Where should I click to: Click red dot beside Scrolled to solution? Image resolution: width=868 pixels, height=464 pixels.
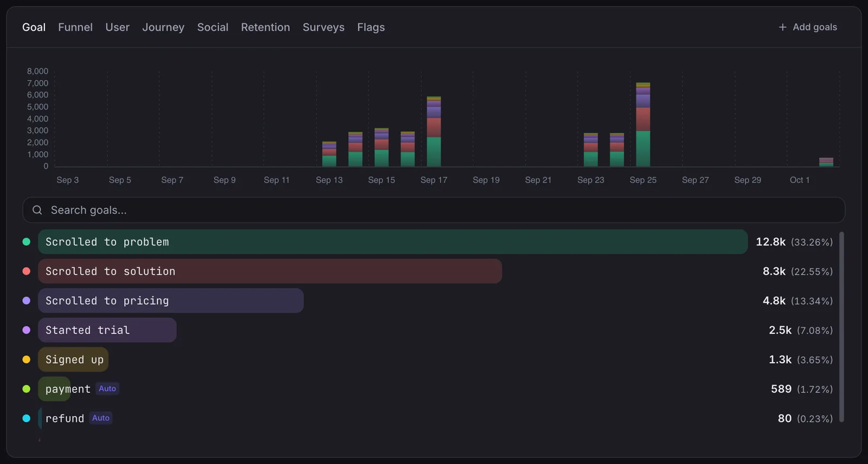click(26, 271)
